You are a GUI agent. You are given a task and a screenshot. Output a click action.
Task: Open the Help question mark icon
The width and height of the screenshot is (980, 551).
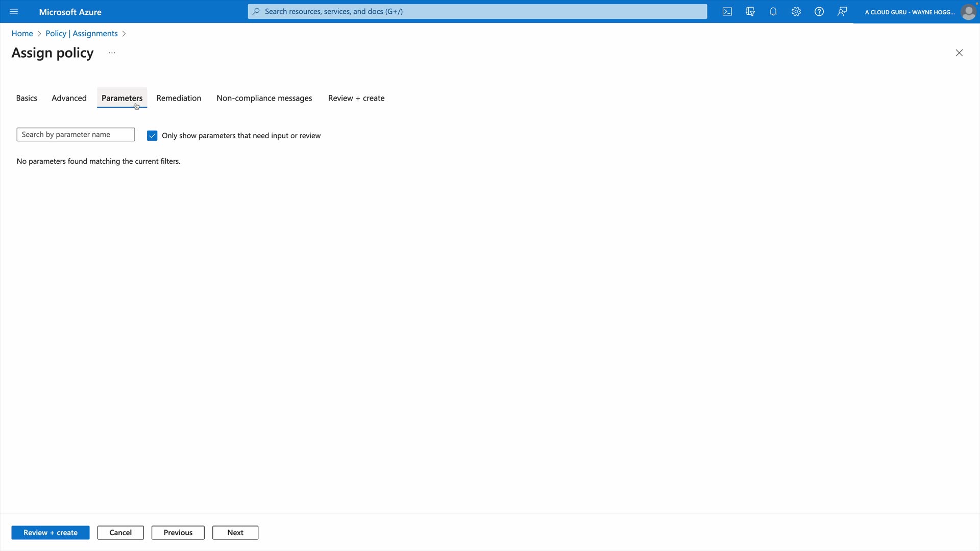click(819, 12)
